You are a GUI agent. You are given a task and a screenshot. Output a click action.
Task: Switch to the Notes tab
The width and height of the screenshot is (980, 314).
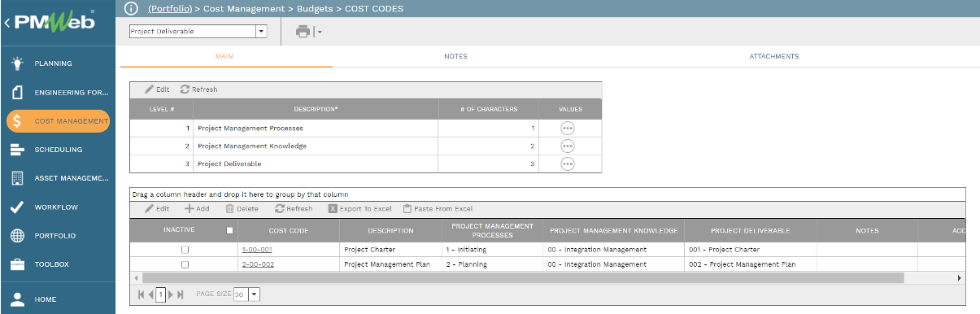455,56
